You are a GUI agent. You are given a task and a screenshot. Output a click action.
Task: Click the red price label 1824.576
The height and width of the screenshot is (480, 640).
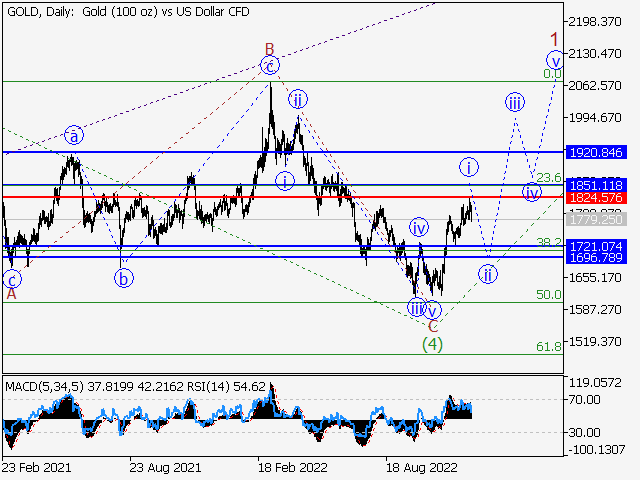(596, 198)
